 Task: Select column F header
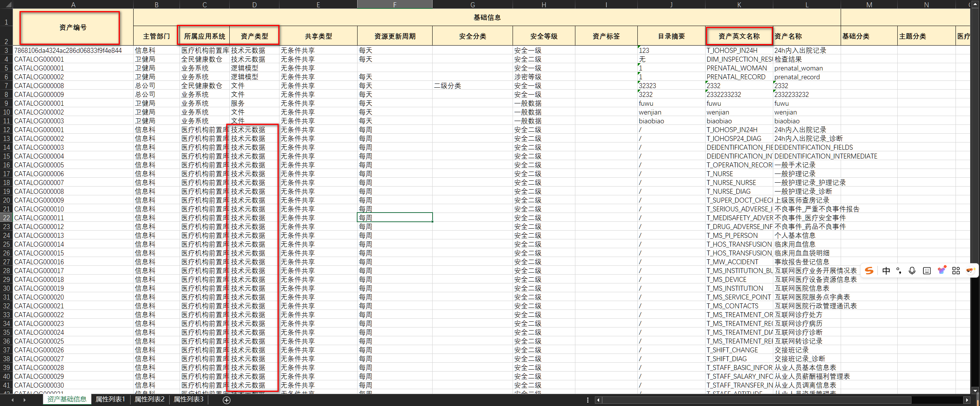pyautogui.click(x=395, y=5)
